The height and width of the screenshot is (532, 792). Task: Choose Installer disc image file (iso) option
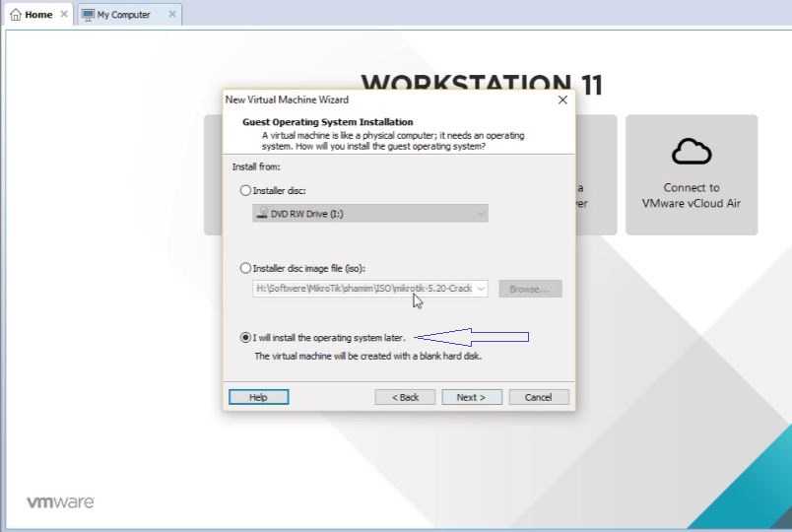245,268
